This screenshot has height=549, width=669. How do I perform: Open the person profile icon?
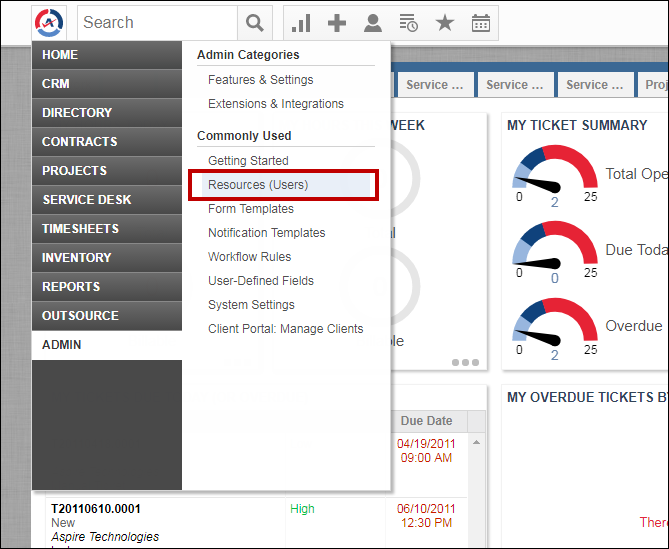coord(372,23)
